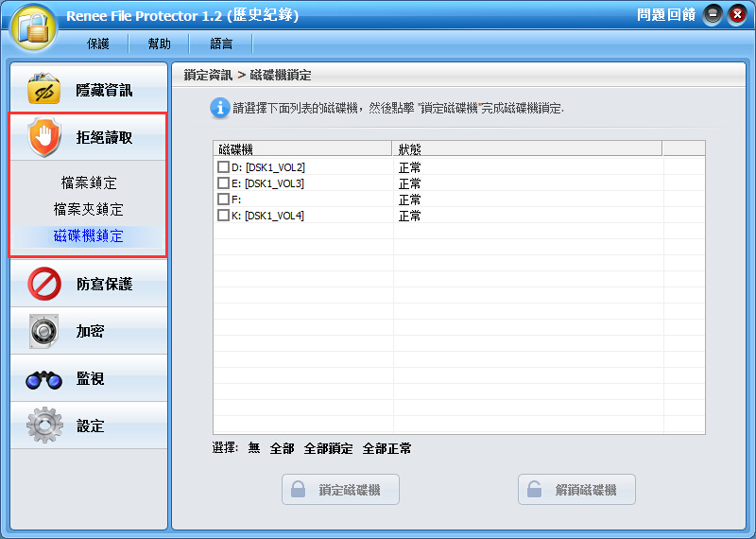Click 正常 status in the K: row
Viewport: 756px width, 539px height.
point(410,216)
